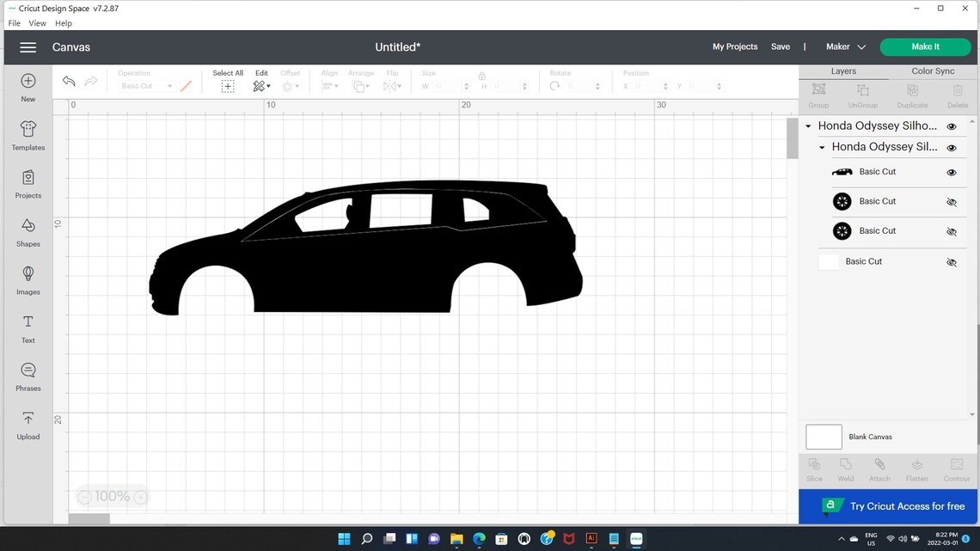
Task: Switch to the Color Sync tab
Action: 934,70
